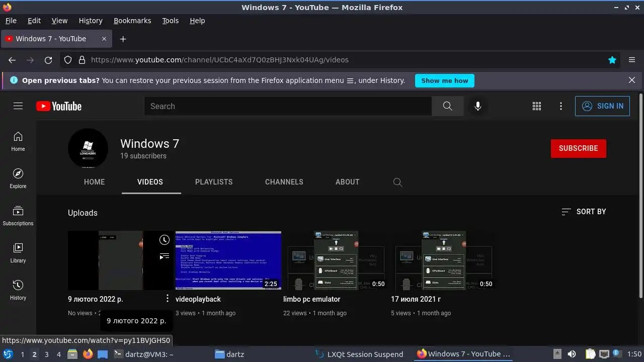Open the 17 июля 2021 г thumbnail

[444, 260]
